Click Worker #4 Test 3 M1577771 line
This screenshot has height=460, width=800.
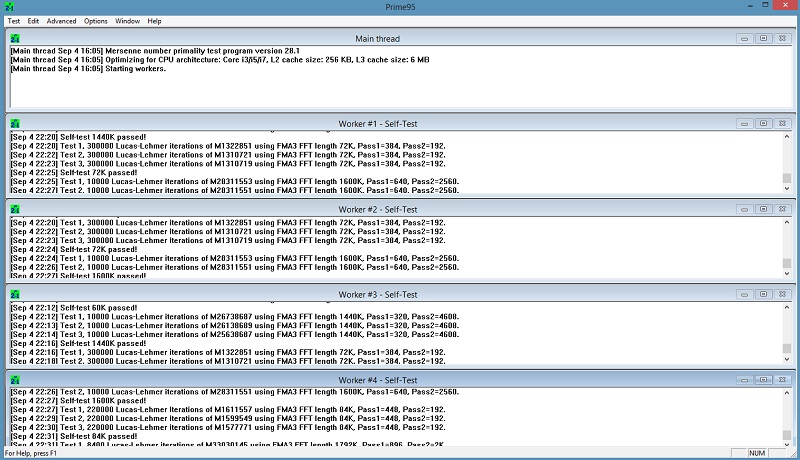click(228, 427)
